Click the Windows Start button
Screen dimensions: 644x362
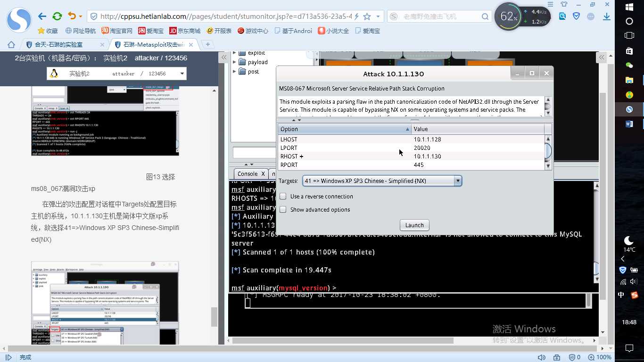[629, 7]
